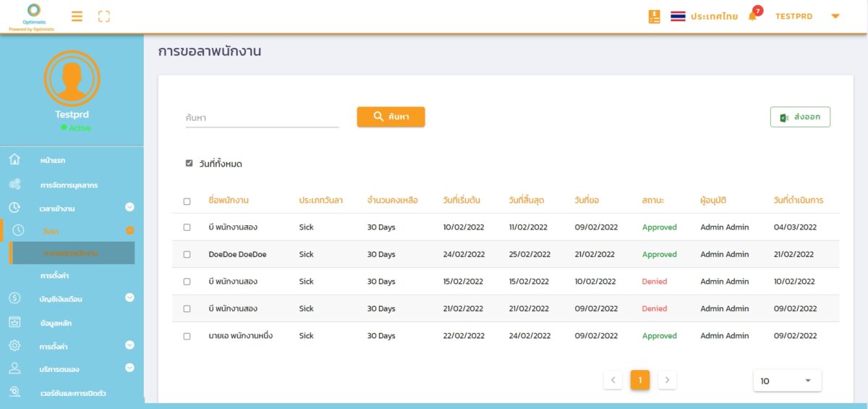Click the hamburger menu icon
The width and height of the screenshot is (868, 409).
coord(77,16)
